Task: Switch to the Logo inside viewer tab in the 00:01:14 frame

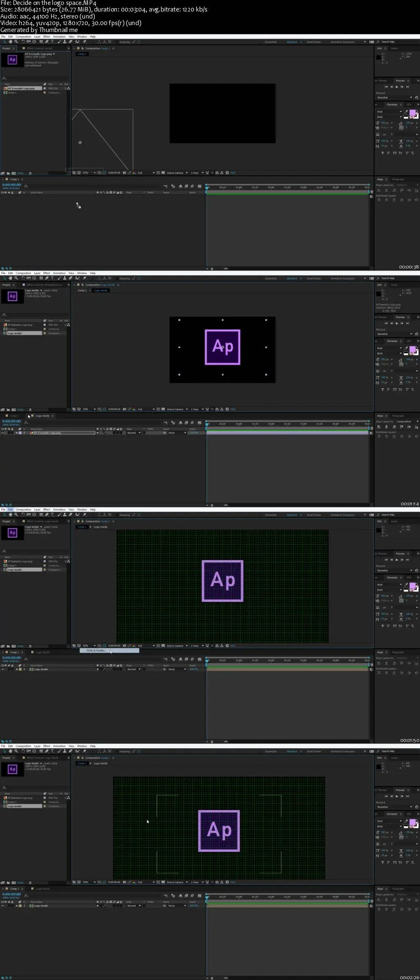Action: point(100,290)
